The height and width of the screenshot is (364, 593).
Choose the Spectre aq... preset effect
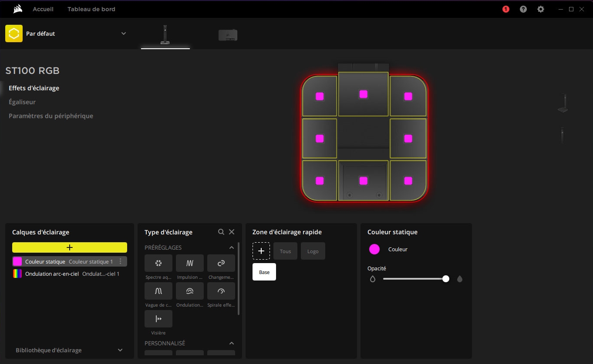[158, 263]
